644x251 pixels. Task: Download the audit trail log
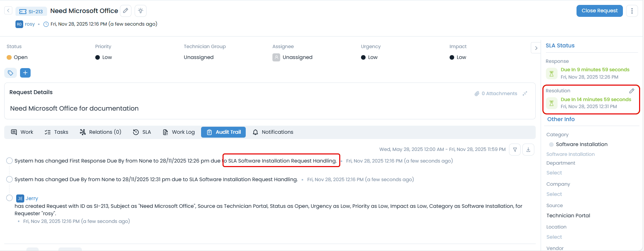tap(528, 150)
